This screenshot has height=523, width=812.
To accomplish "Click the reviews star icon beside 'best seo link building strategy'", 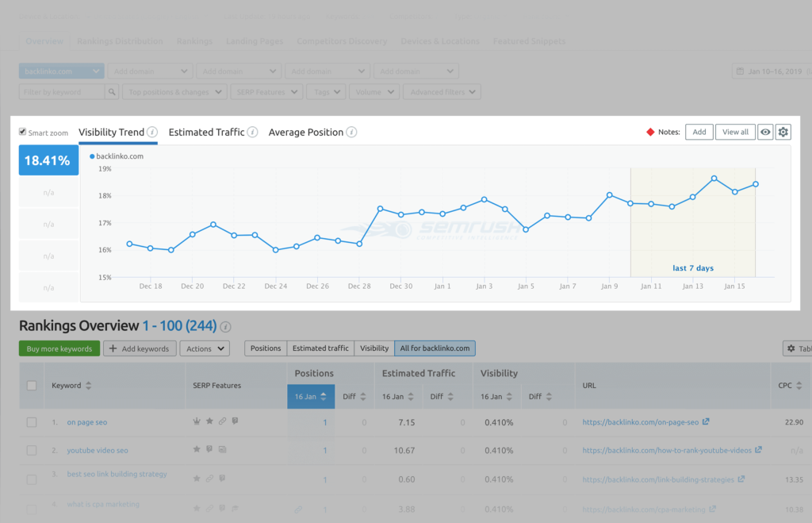I will tap(197, 478).
